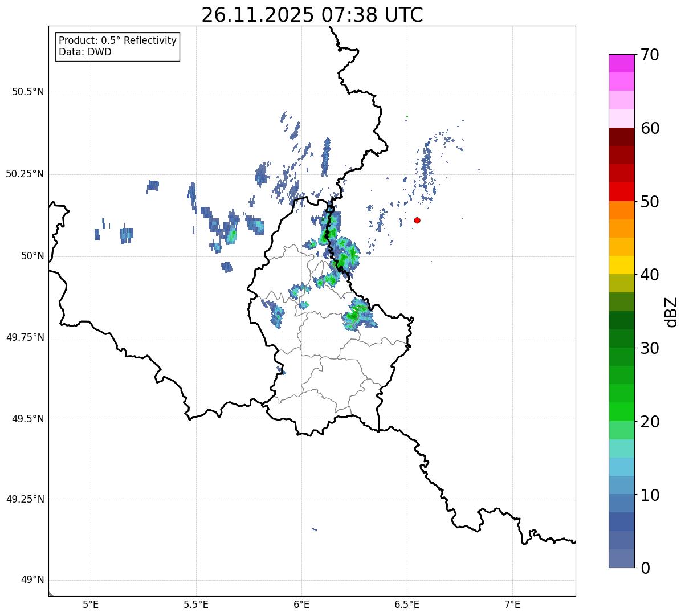The image size is (685, 616).
Task: Click the 'dBZ' colorbar label
Action: [x=671, y=312]
